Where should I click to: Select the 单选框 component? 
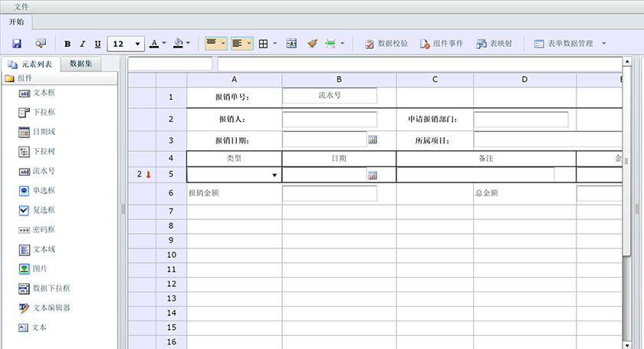tap(37, 190)
